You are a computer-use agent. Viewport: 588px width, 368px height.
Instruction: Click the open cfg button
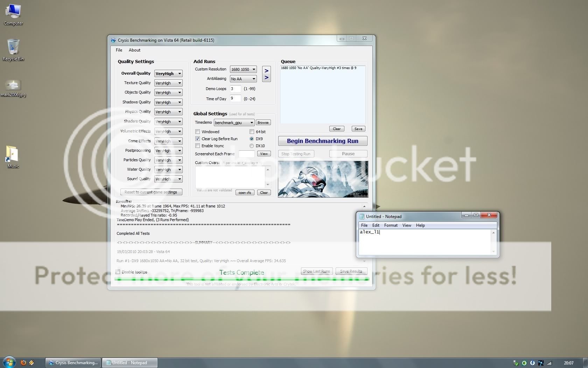click(245, 193)
